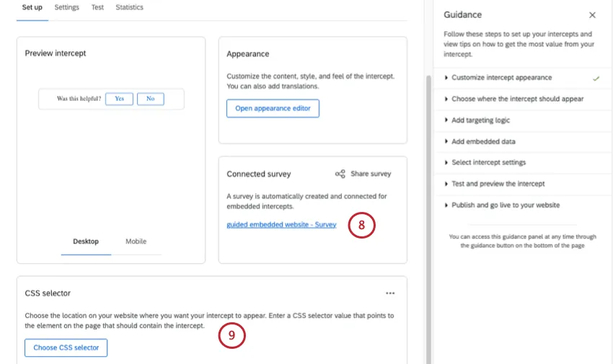Click Choose CSS selector button
This screenshot has width=613, height=364.
pos(66,347)
